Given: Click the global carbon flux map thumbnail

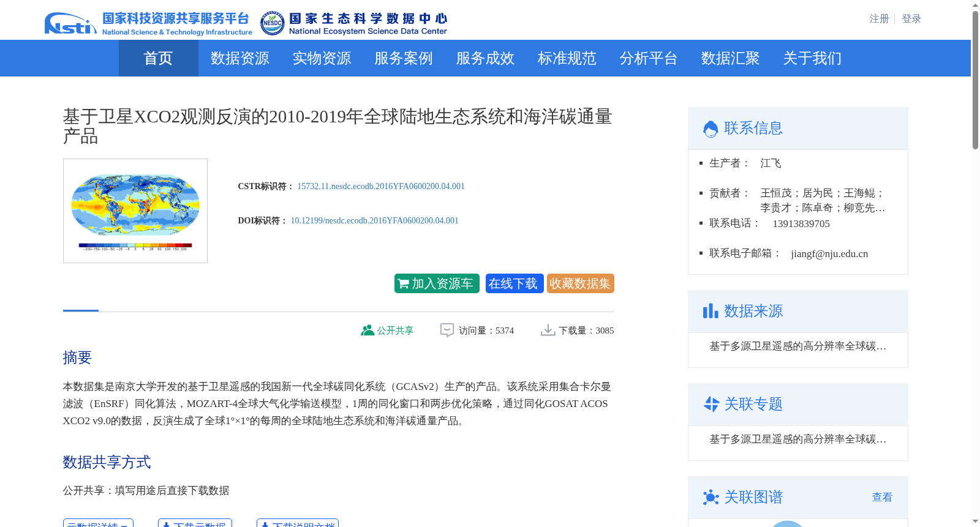Looking at the screenshot, I should coord(135,211).
